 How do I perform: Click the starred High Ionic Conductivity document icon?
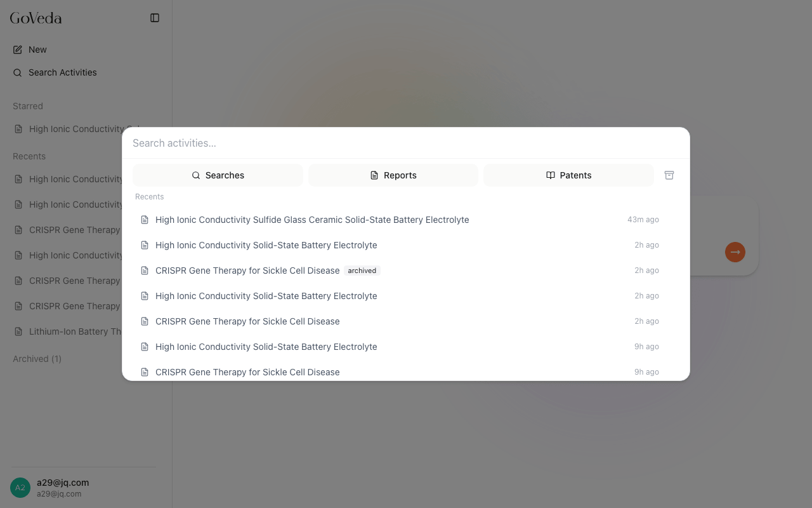(18, 129)
